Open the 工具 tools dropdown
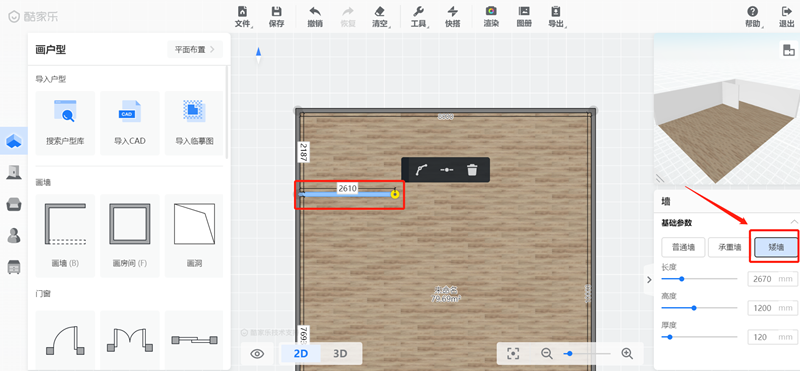This screenshot has width=800, height=371. [419, 17]
